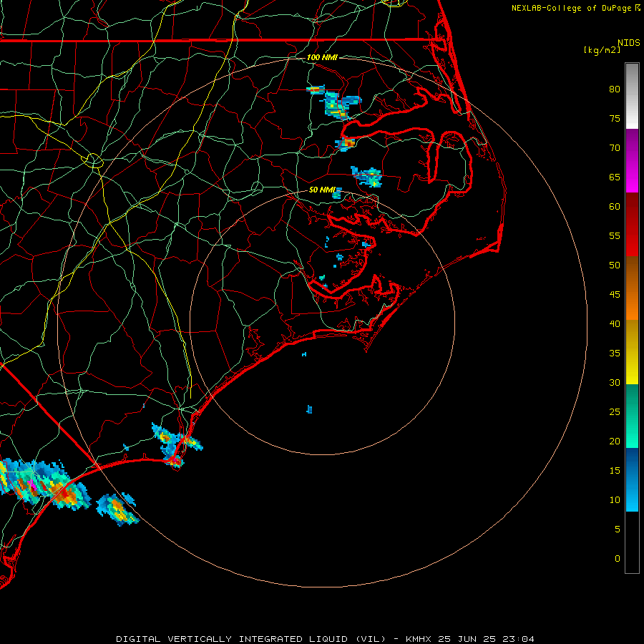The image size is (644, 644).
Task: Click the 100 NMI range ring label
Action: click(x=322, y=57)
